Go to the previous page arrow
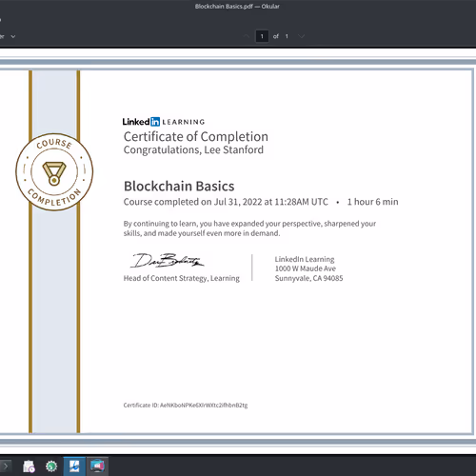 click(247, 36)
